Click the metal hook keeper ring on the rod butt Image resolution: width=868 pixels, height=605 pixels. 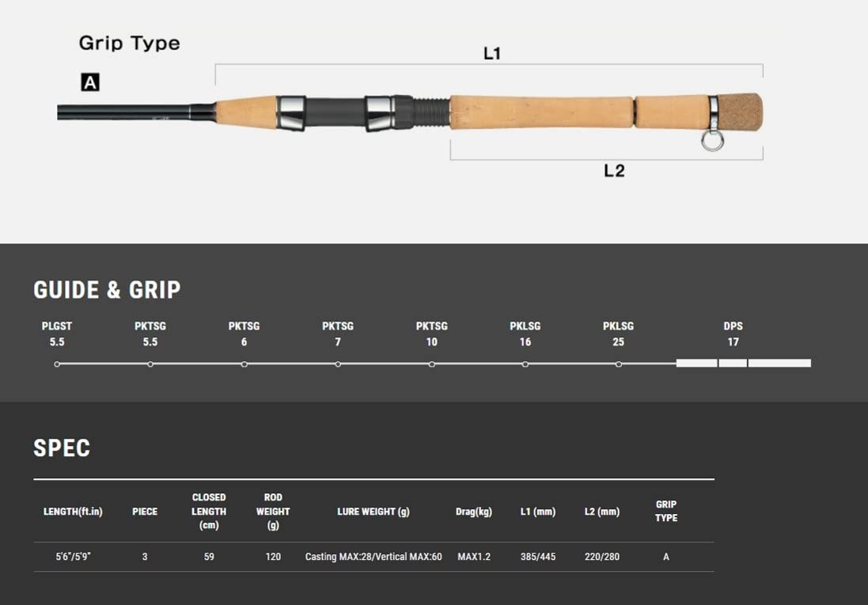click(x=712, y=142)
